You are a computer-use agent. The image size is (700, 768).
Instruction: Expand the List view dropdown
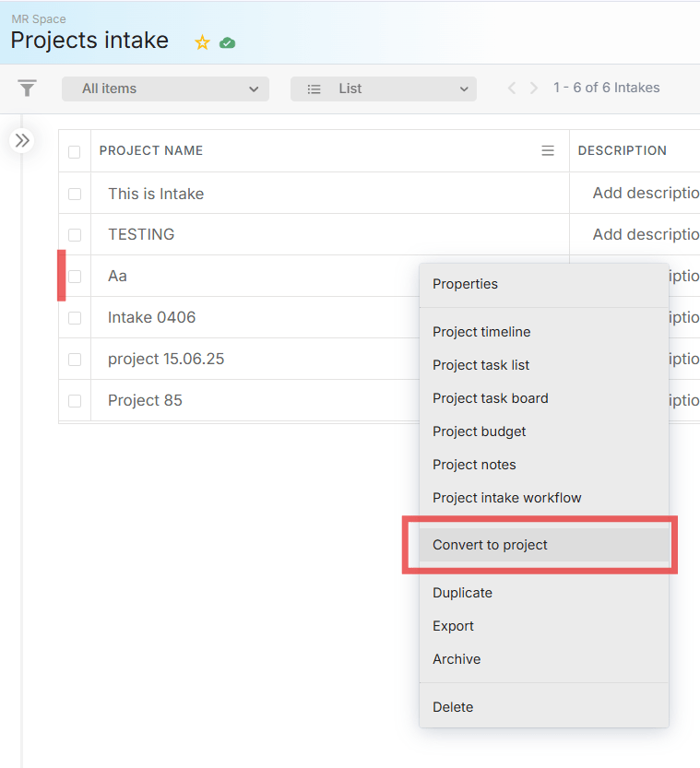pos(383,89)
